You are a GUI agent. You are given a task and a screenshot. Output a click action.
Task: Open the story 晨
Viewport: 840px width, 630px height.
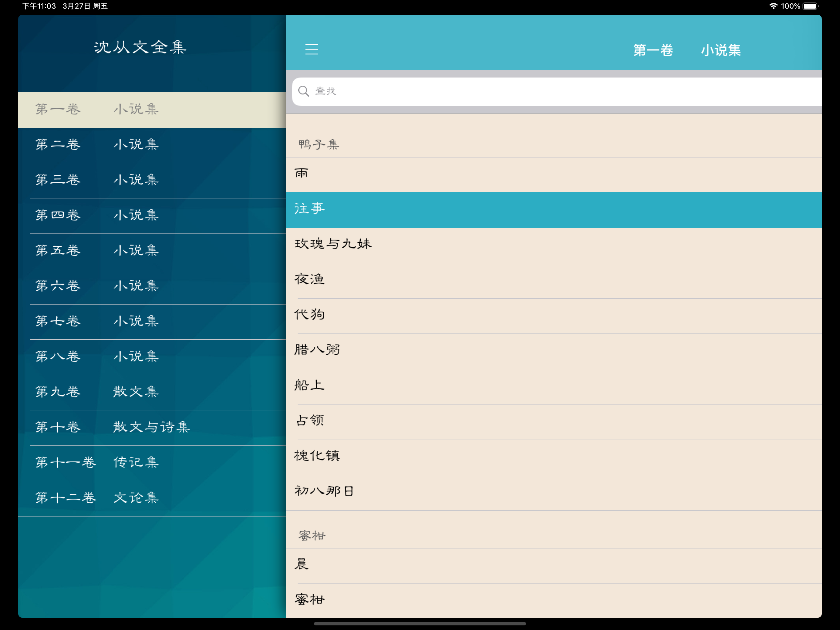[x=554, y=566]
